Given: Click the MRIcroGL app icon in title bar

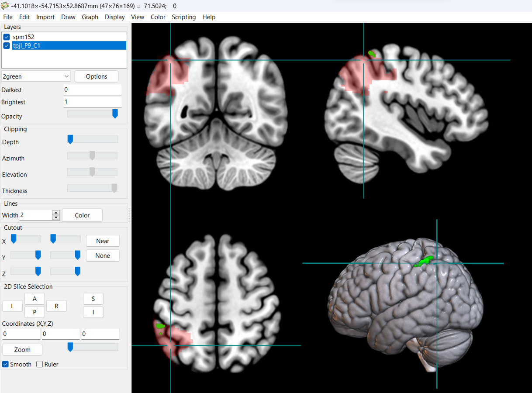Looking at the screenshot, I should 5,6.
